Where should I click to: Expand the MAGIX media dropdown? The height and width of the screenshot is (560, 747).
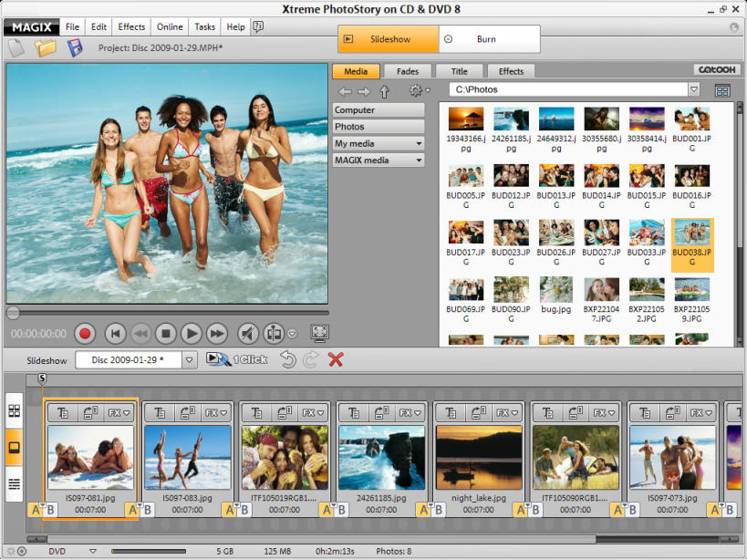(419, 160)
